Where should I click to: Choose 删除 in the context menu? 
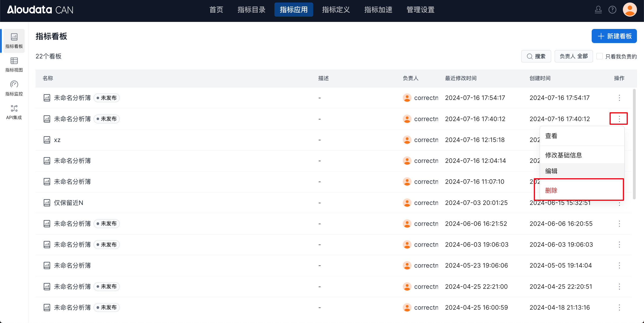(x=551, y=190)
